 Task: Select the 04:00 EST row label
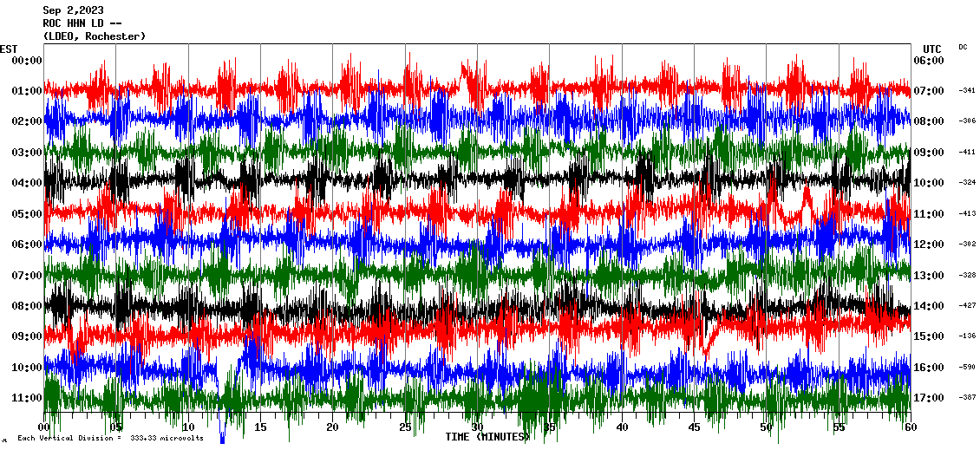(x=27, y=183)
